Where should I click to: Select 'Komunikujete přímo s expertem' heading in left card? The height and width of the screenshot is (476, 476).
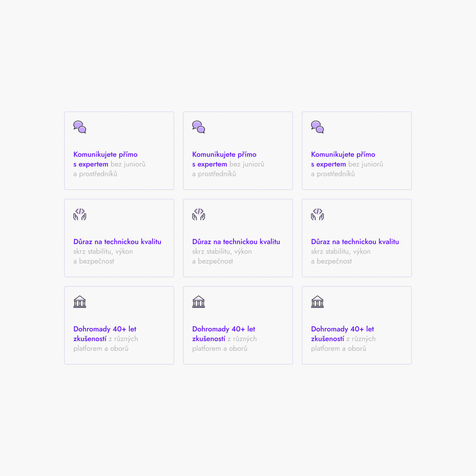pyautogui.click(x=106, y=159)
